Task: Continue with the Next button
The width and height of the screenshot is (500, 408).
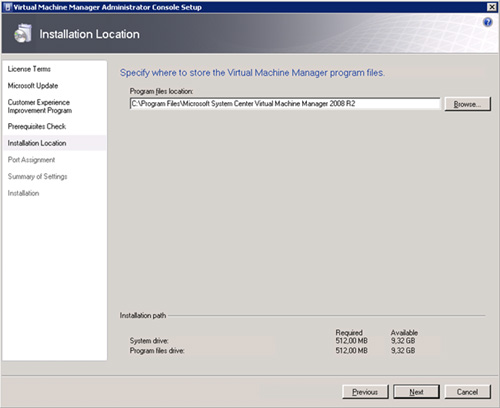Action: [x=416, y=392]
